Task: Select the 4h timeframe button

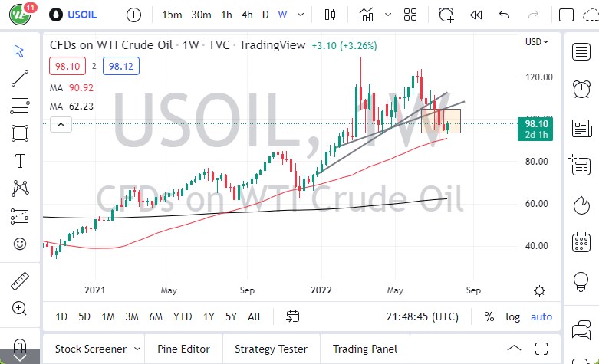Action: coord(246,15)
